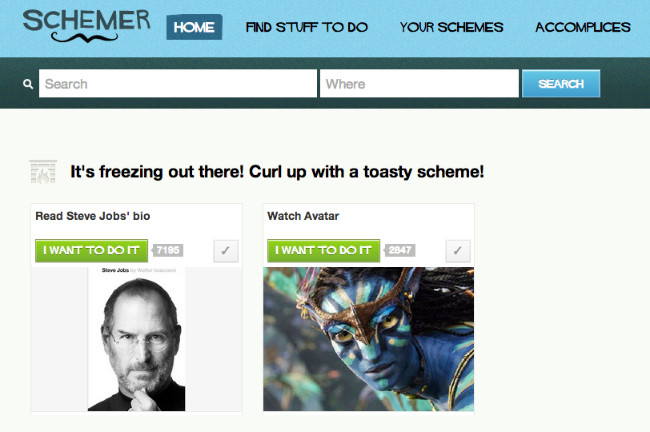Click the blue Search button
This screenshot has width=650, height=432.
click(x=561, y=84)
